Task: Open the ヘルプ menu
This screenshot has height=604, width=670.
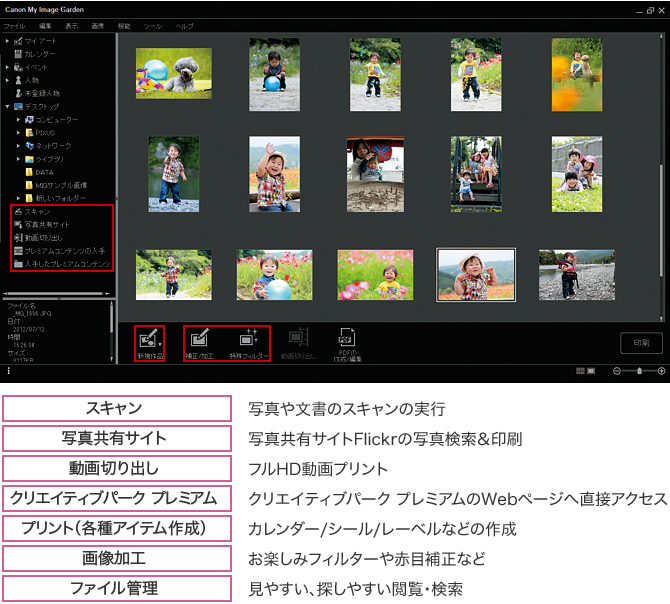Action: click(x=185, y=24)
